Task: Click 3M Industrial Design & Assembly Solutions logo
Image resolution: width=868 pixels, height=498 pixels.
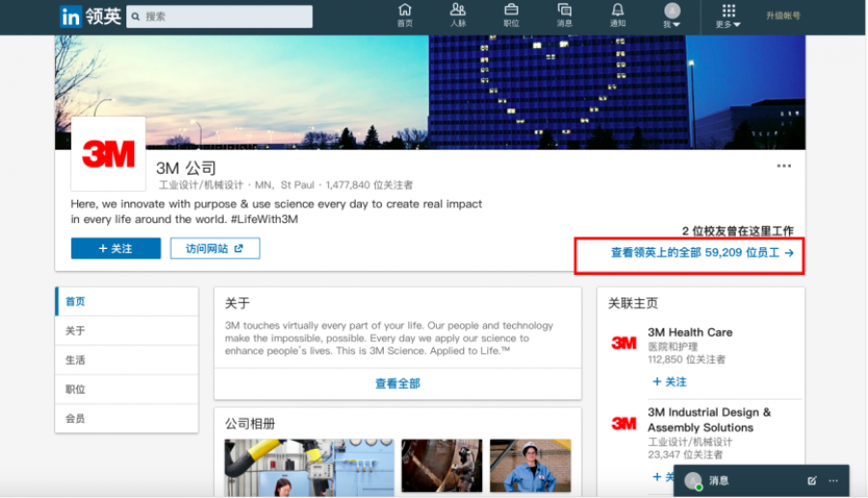Action: pyautogui.click(x=624, y=424)
